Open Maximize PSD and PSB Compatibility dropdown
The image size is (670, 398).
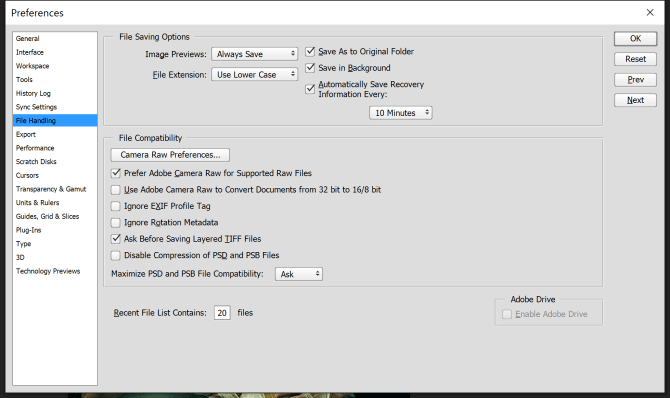299,274
